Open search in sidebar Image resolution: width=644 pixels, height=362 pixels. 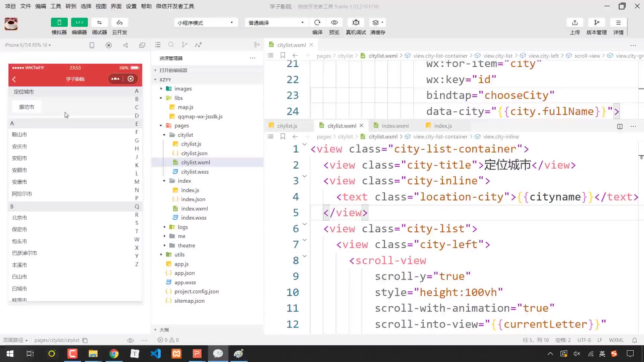[171, 45]
